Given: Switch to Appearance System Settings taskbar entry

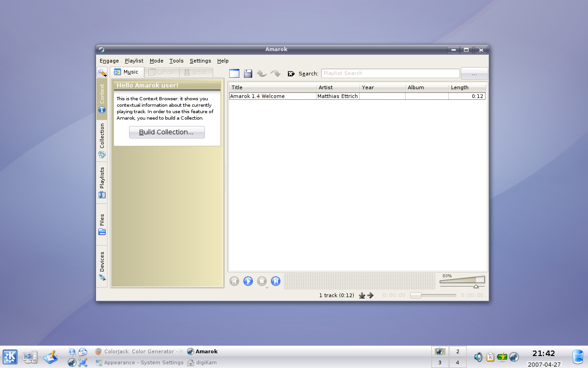Looking at the screenshot, I should [139, 362].
